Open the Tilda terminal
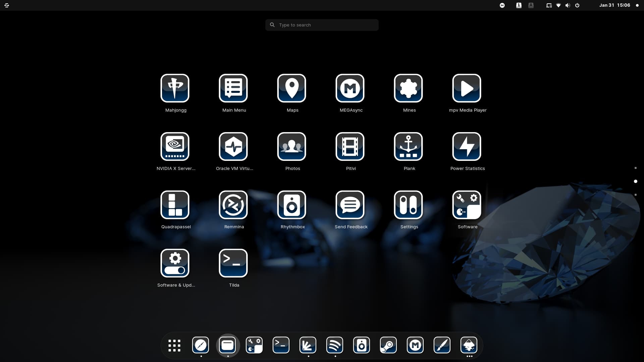Viewport: 644px width, 362px height. click(233, 263)
